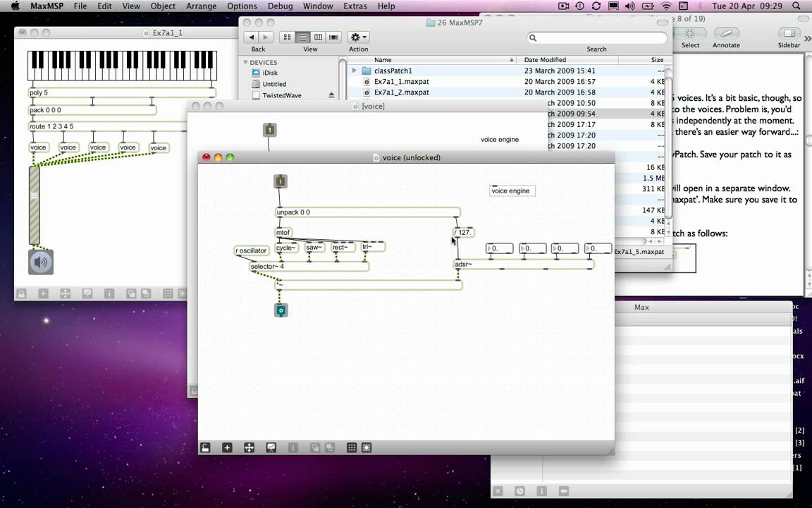Select the cycle~ object in the voice patcher
This screenshot has height=508, width=812.
click(286, 248)
